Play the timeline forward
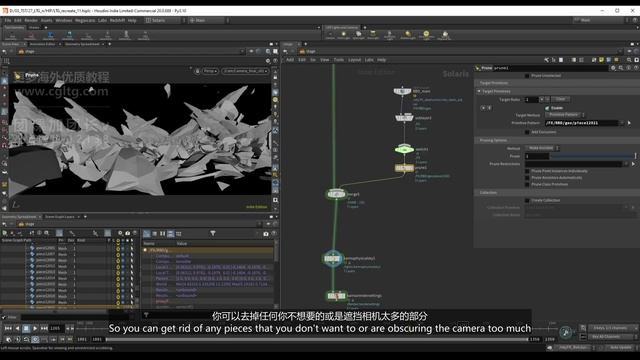The width and height of the screenshot is (640, 360). (x=35, y=328)
